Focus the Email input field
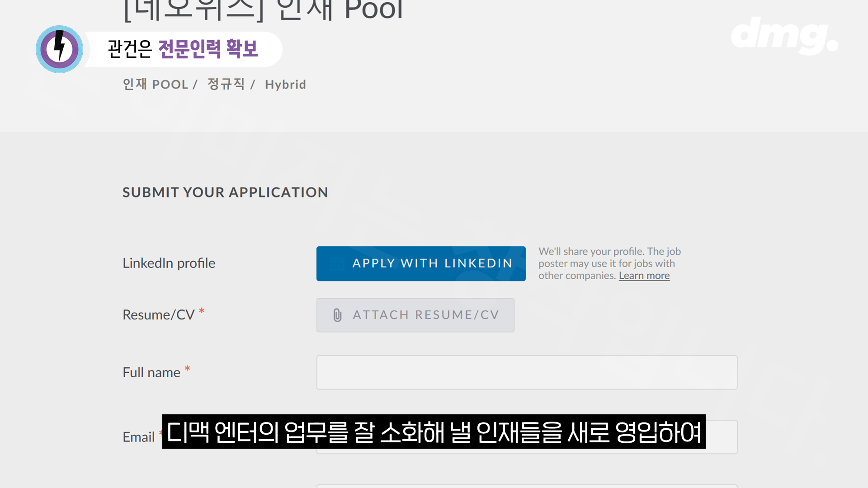The height and width of the screenshot is (488, 868). [721, 437]
